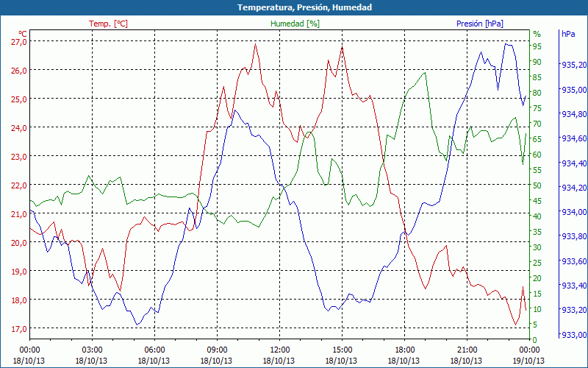Click the '21:00' time axis label
The width and height of the screenshot is (588, 368).
click(467, 350)
